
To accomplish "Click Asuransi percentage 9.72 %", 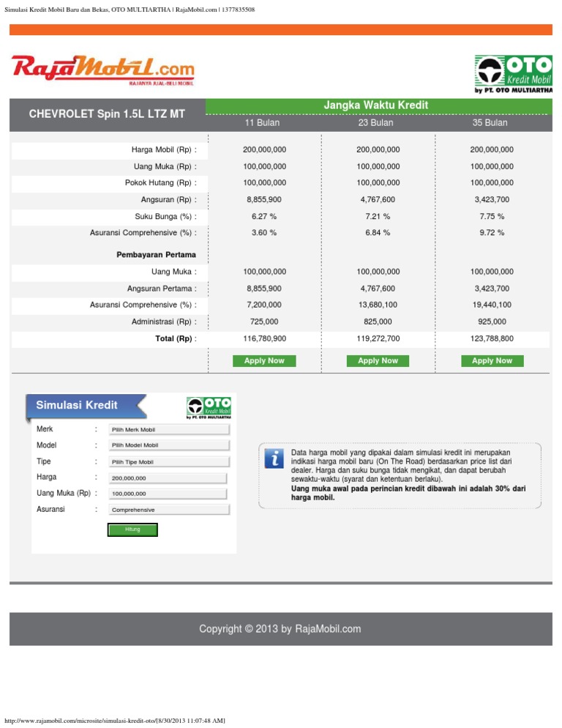I will point(492,233).
